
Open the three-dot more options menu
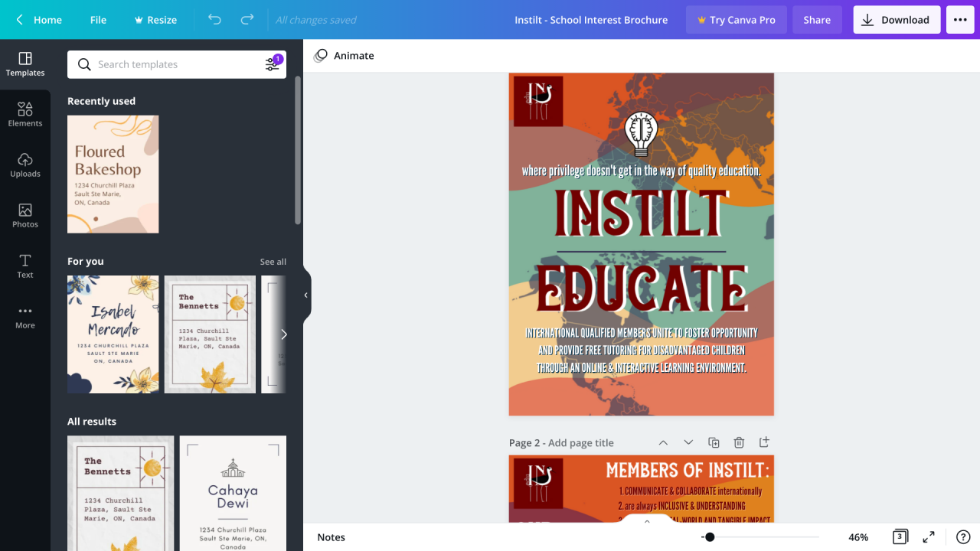(x=960, y=20)
